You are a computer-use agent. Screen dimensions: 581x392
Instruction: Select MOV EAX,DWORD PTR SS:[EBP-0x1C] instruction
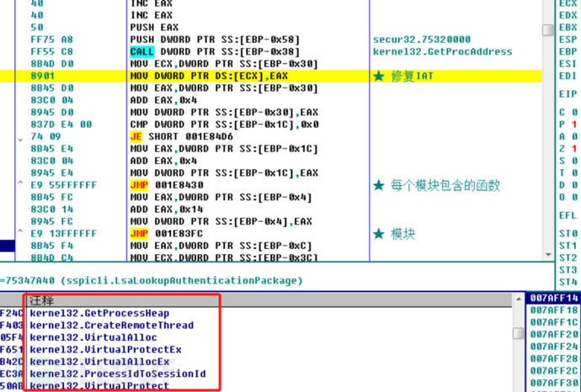(x=224, y=149)
